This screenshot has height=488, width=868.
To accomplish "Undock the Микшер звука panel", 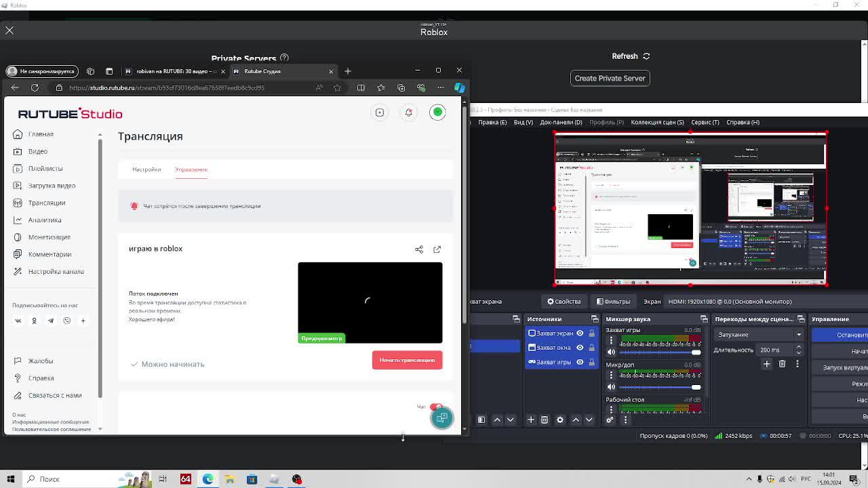I will [x=704, y=319].
